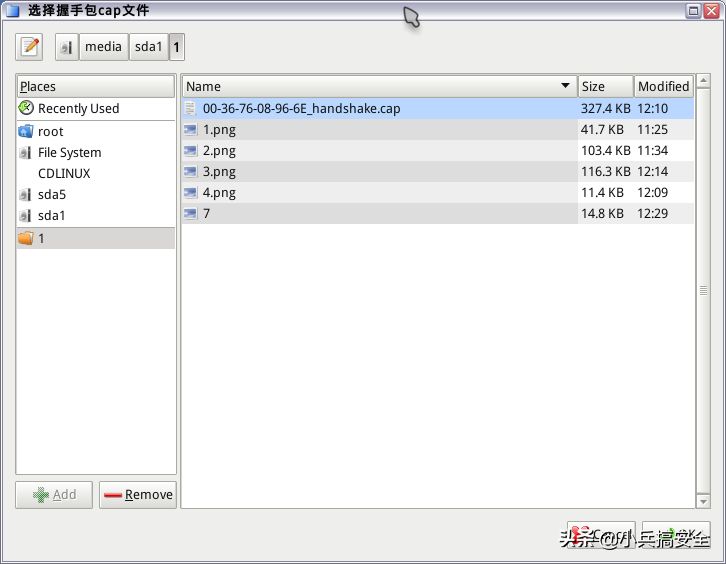Click the 327.4 KB size cell
This screenshot has height=564, width=726.
pos(606,108)
